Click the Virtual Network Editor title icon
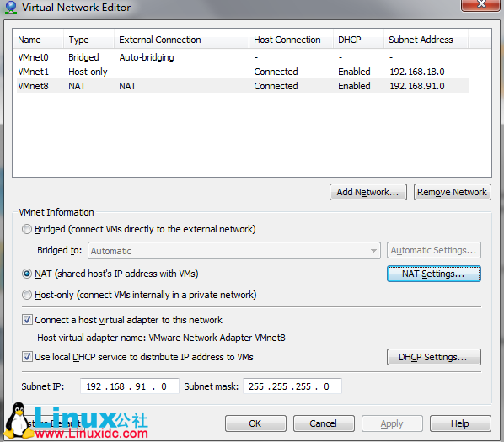This screenshot has width=504, height=442. (x=11, y=8)
